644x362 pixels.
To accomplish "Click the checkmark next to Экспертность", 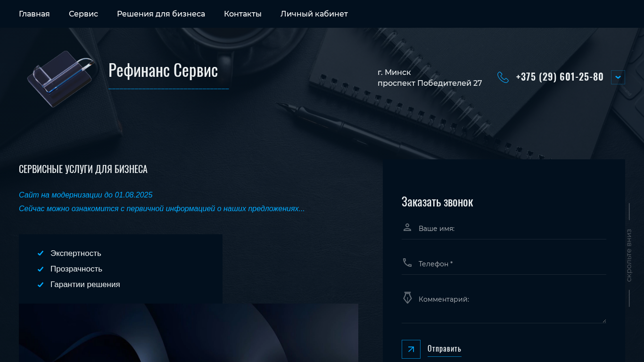I will 41,254.
